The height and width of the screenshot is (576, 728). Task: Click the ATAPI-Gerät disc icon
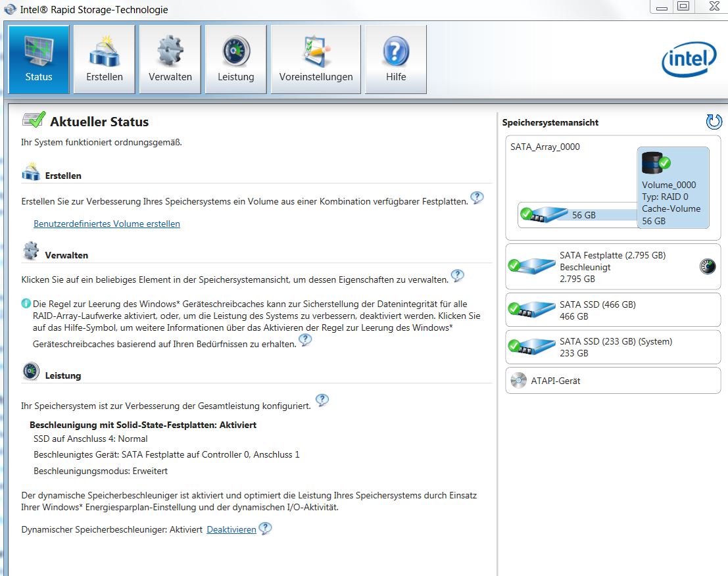click(518, 381)
